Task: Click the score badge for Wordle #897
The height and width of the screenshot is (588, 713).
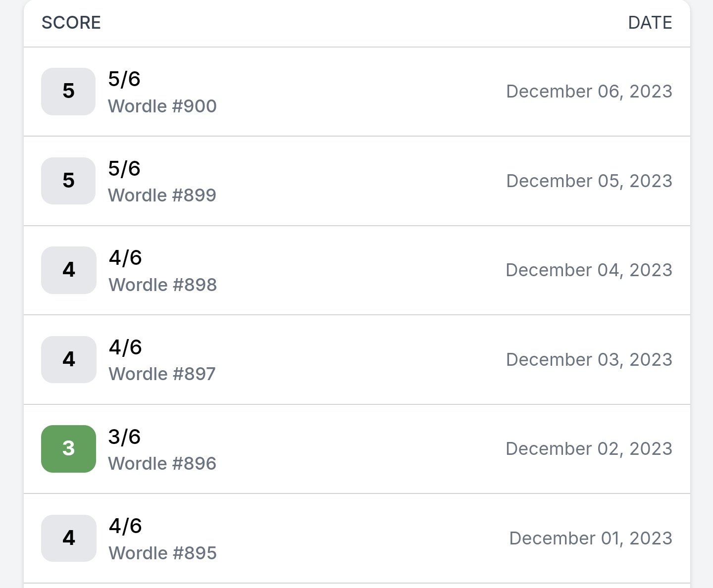Action: tap(68, 359)
